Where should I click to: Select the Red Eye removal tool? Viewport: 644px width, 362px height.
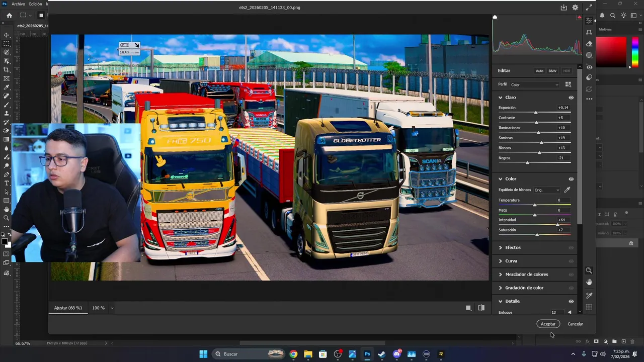589,66
